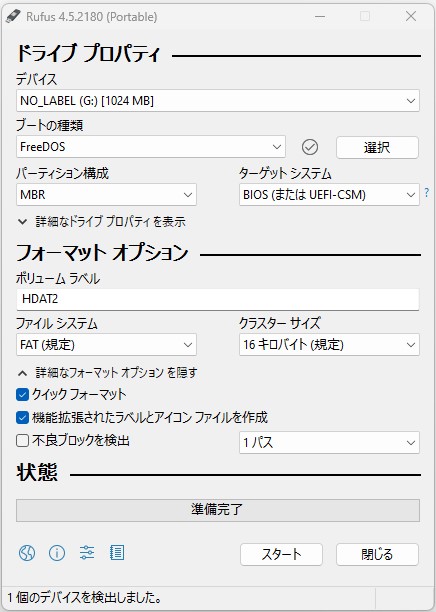Click status text 1 個のデバイスを検出しました。
This screenshot has width=436, height=612.
point(85,597)
